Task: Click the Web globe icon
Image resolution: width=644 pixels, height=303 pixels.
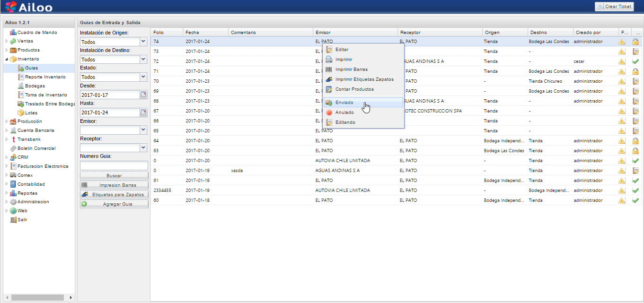Action: (13, 211)
